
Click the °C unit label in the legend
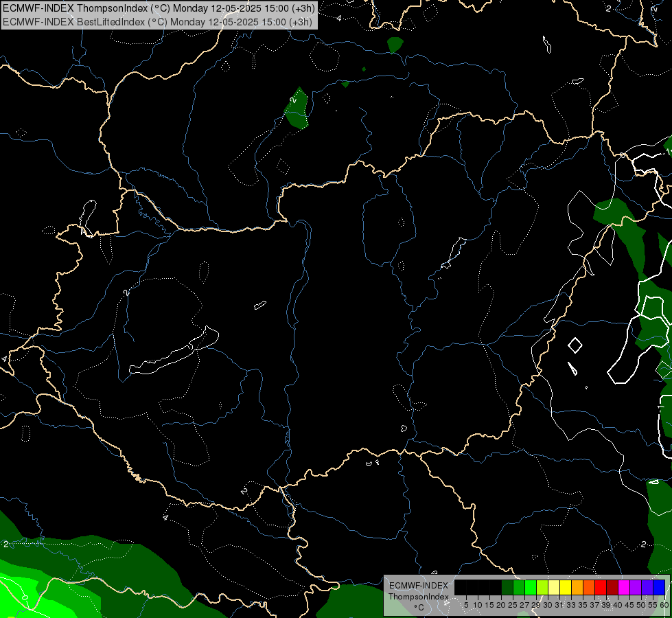(419, 607)
